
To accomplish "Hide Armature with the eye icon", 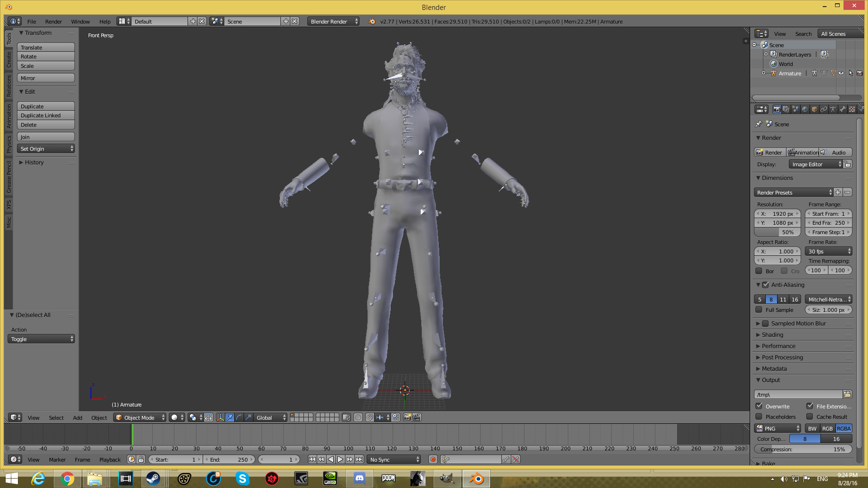I will (x=841, y=73).
